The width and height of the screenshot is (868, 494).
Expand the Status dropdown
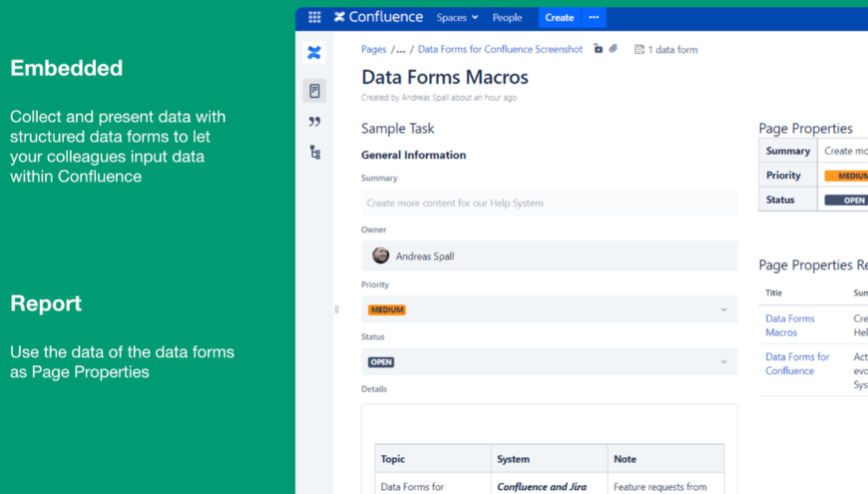coord(723,362)
